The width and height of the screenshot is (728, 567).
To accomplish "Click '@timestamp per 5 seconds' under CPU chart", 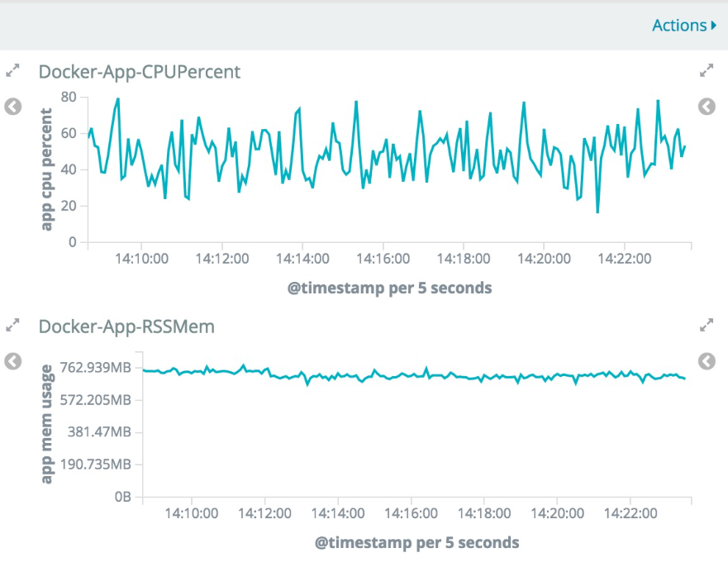I will (390, 288).
